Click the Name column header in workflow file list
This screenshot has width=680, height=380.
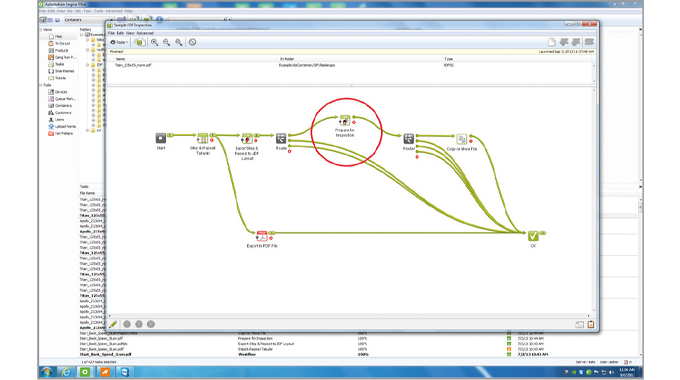click(120, 59)
